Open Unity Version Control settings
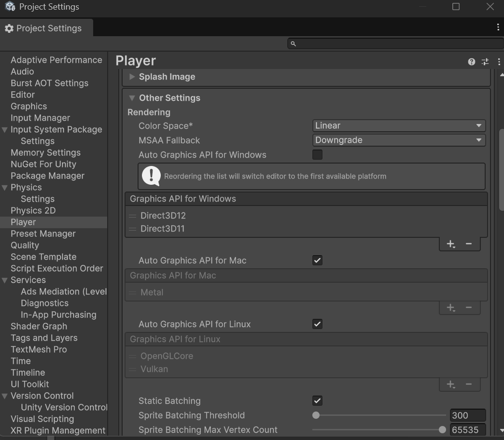 pos(64,407)
